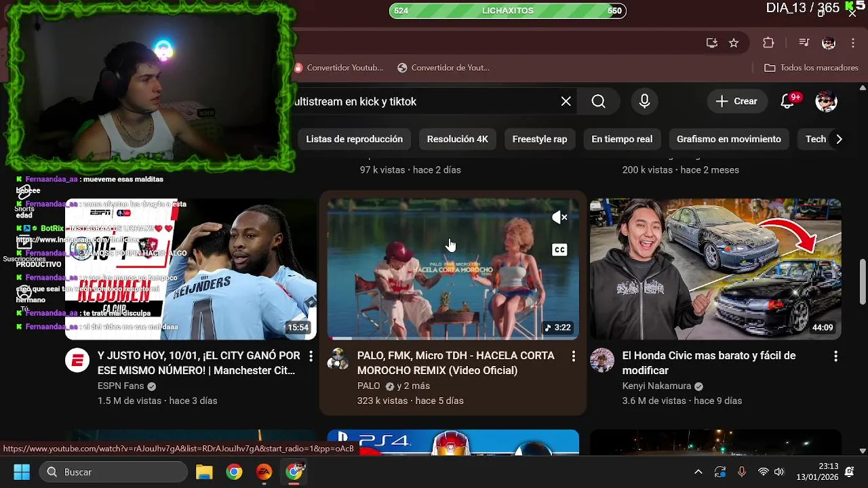Screen dimensions: 868x488
Task: Open the PALO channel avatar
Action: [338, 359]
